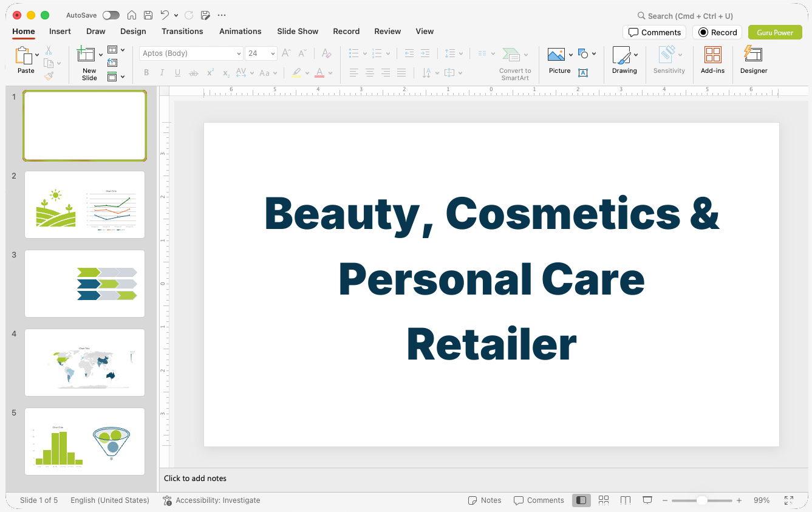Image resolution: width=812 pixels, height=512 pixels.
Task: Click the Record button at top right
Action: tap(717, 32)
